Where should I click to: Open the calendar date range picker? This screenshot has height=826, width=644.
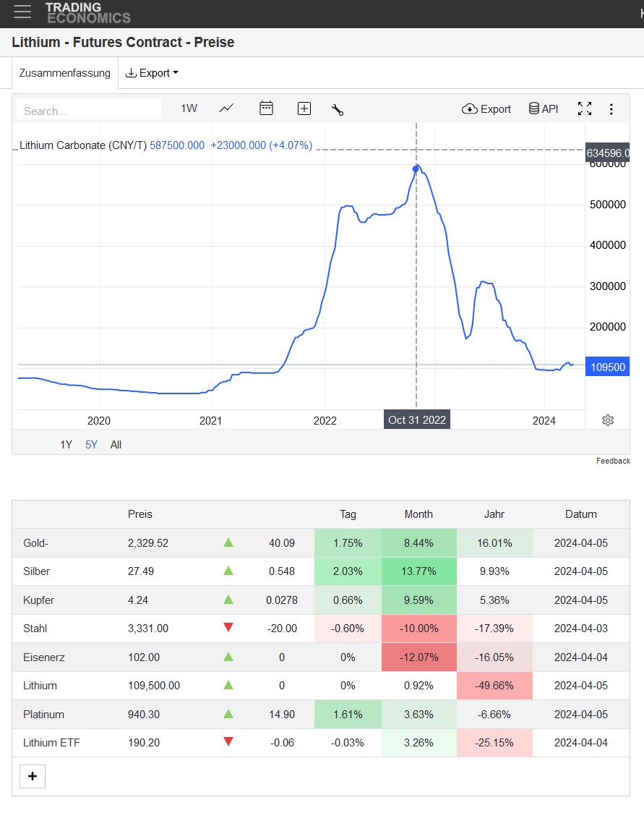pos(266,108)
